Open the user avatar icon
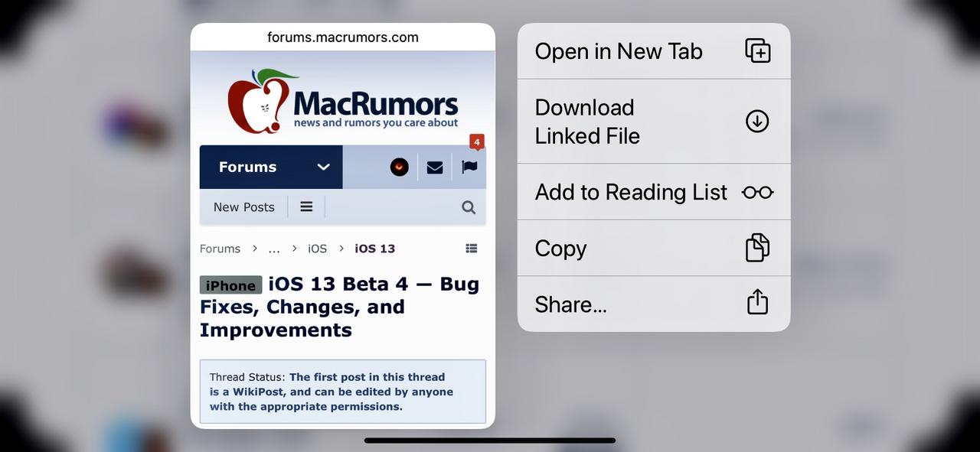The width and height of the screenshot is (980, 452). (x=400, y=167)
